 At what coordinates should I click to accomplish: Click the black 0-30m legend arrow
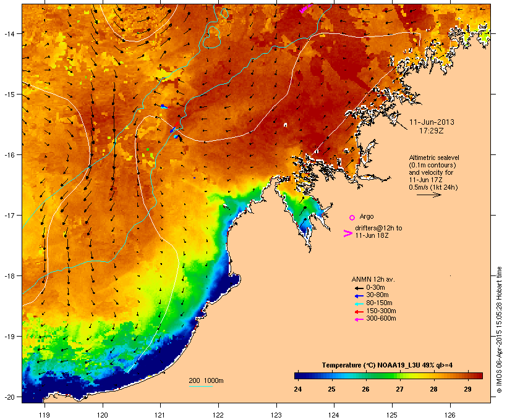[359, 288]
